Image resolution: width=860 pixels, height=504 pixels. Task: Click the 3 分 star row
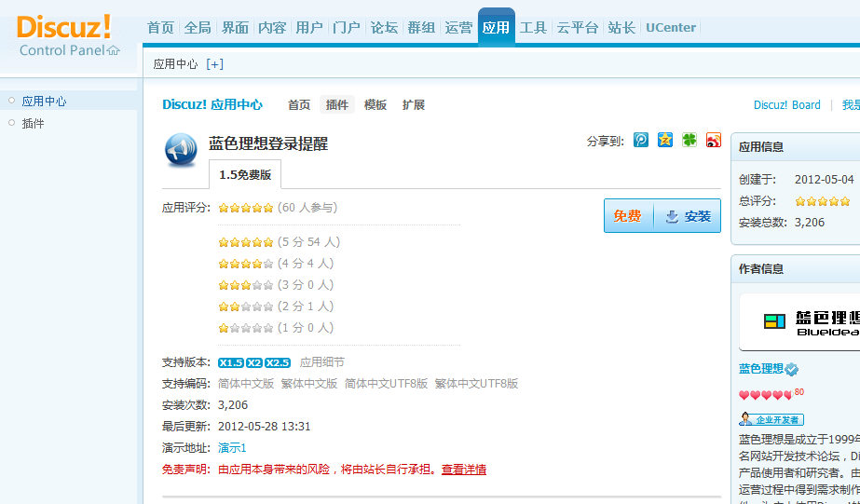(x=246, y=285)
